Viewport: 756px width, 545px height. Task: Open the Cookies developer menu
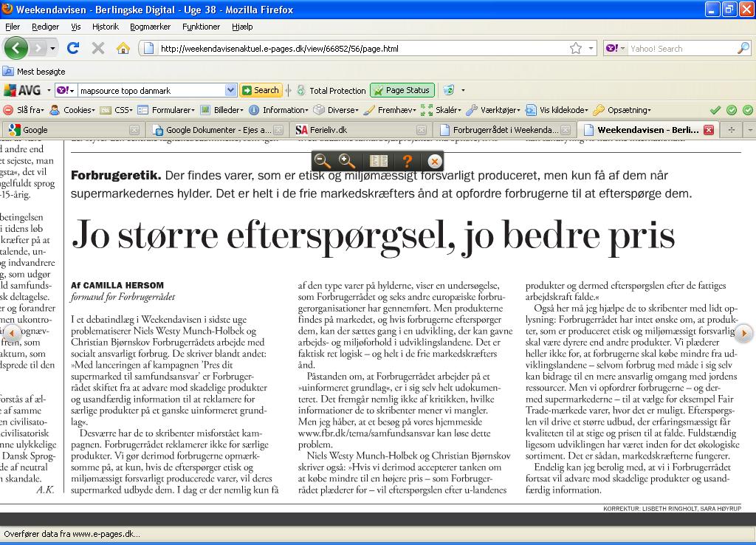pos(73,110)
